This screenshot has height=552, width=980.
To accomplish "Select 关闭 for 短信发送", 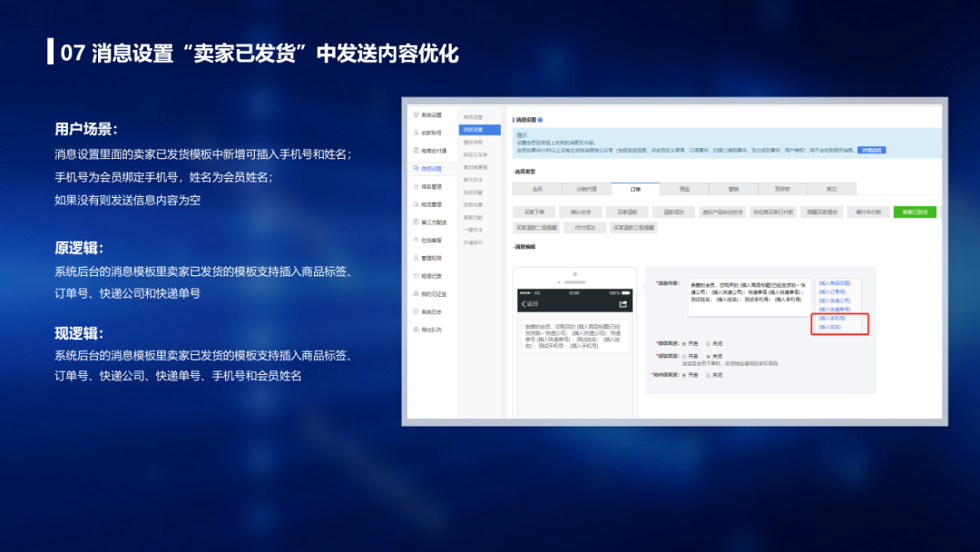I will click(708, 356).
